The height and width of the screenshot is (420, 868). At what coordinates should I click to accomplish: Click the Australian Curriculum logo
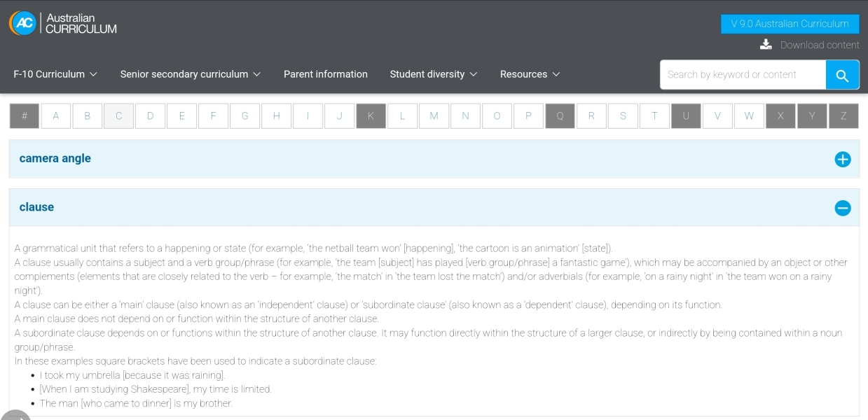(63, 23)
